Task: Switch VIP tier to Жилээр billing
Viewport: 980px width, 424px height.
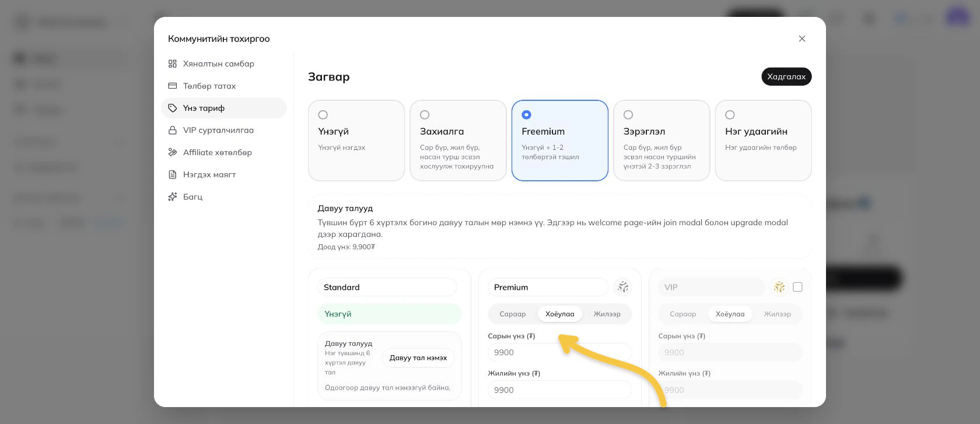Action: [x=778, y=314]
